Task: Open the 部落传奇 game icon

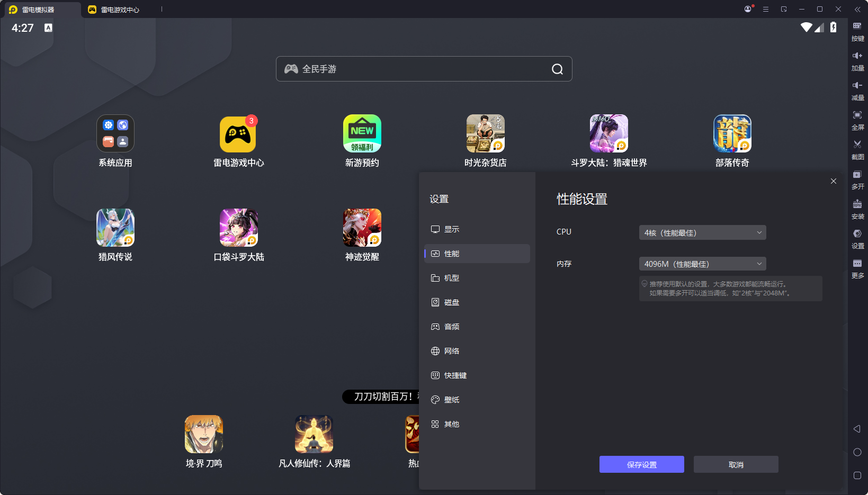Action: point(732,133)
